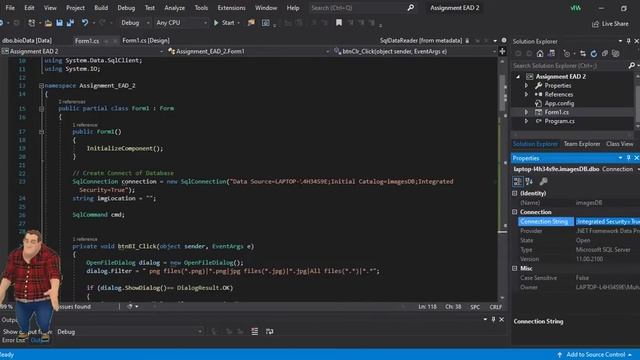Click the Solution Explorer Home icon
Image resolution: width=640 pixels, height=360 pixels.
click(540, 53)
